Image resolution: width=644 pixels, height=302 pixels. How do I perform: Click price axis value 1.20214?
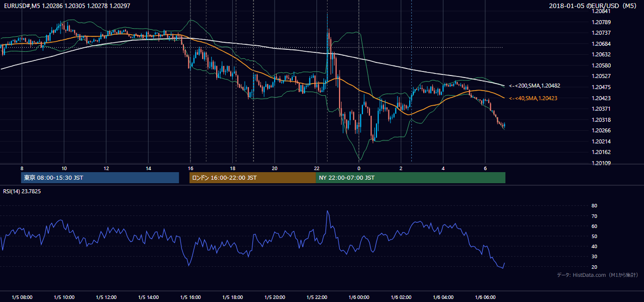601,141
